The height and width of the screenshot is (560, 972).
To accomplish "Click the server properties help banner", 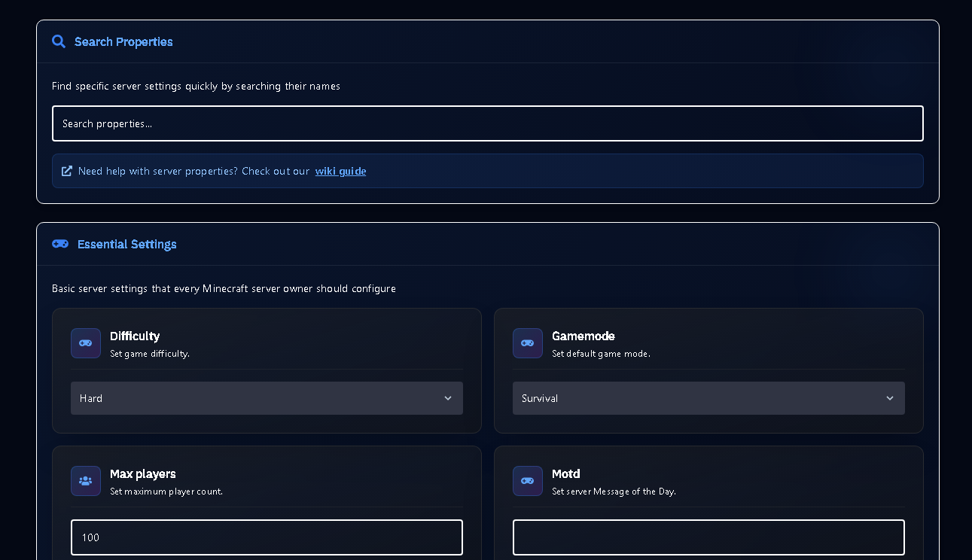I will tap(487, 171).
